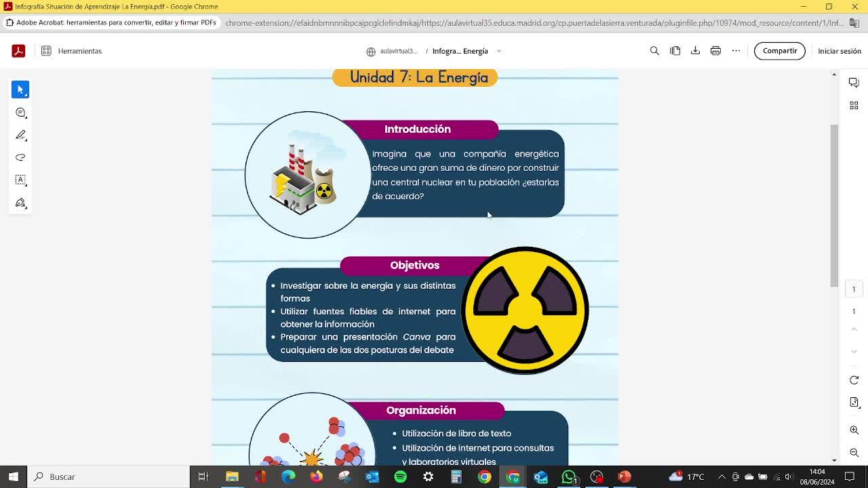Viewport: 868px width, 488px height.
Task: Click the Organización heading in the PDF
Action: [421, 410]
